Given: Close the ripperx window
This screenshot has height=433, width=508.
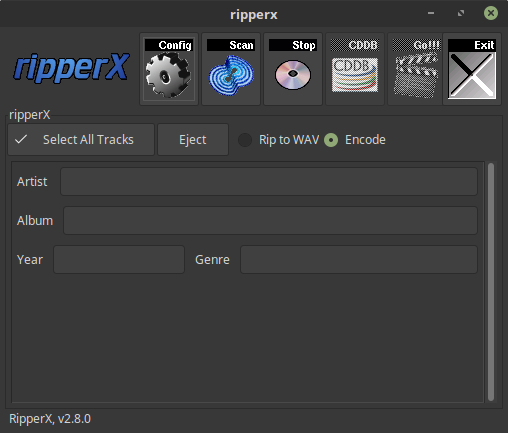Looking at the screenshot, I should (x=491, y=13).
